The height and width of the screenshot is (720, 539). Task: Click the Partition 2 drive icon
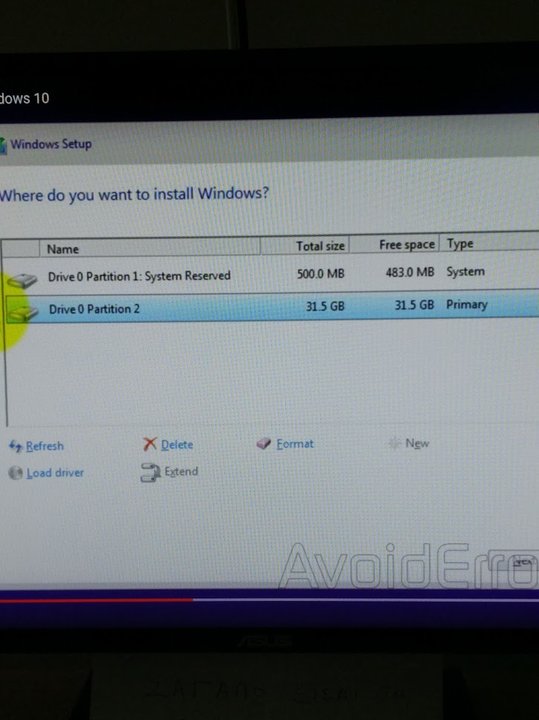[x=23, y=313]
